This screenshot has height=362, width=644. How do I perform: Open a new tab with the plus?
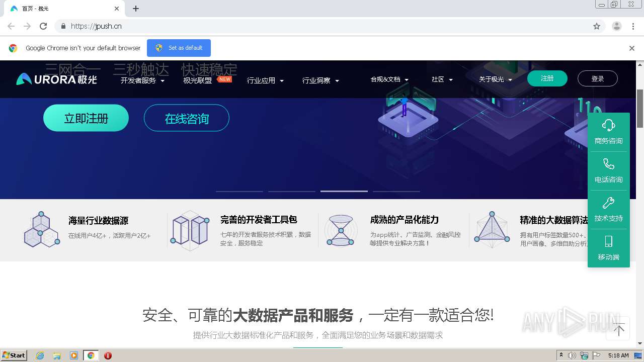click(x=136, y=9)
